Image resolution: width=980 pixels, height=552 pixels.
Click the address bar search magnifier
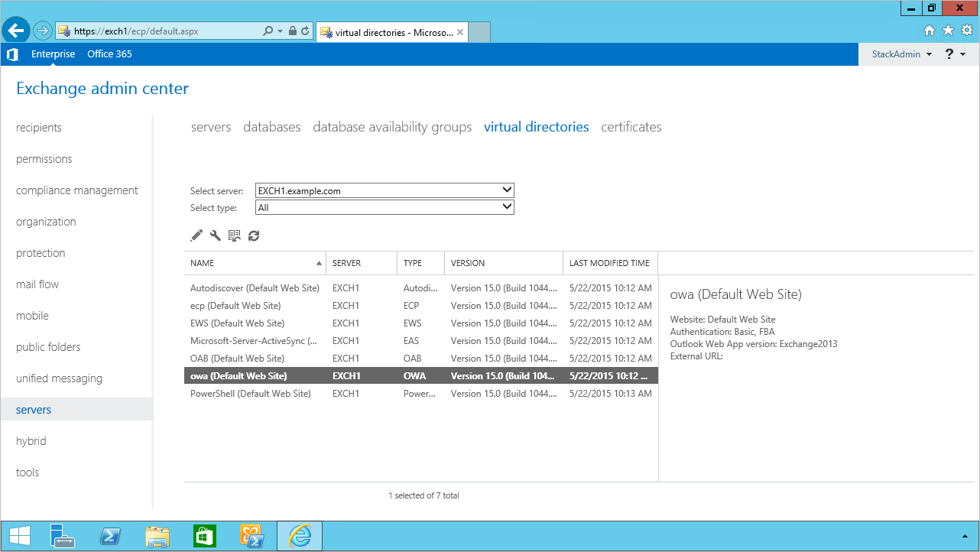coord(268,31)
